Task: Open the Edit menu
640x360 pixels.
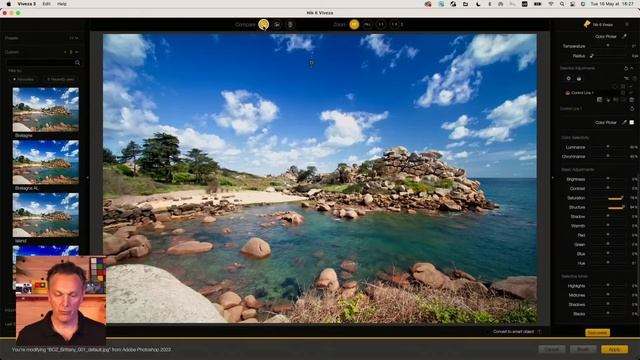Action: tap(47, 4)
